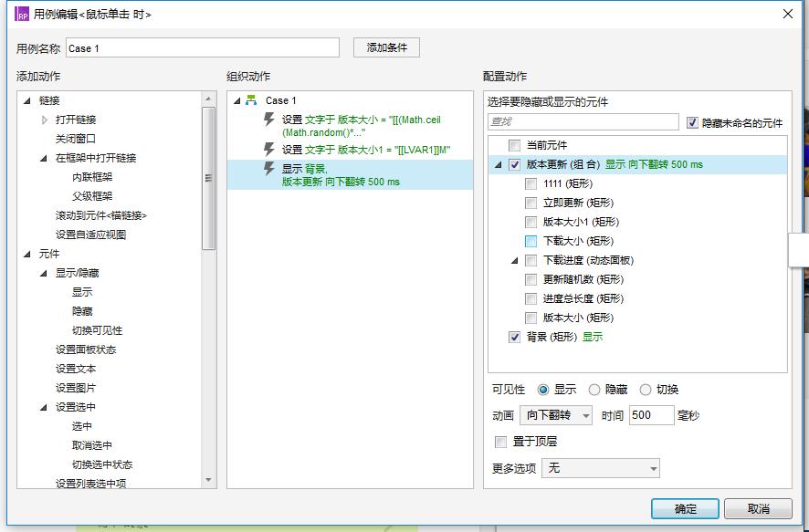
Task: Check the 进度总长度 (矩形) checkbox
Action: click(531, 298)
